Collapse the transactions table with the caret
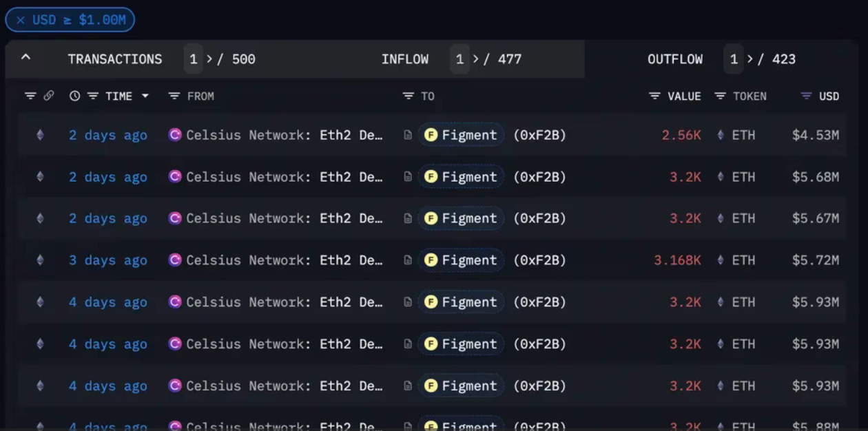This screenshot has height=431, width=868. click(25, 58)
